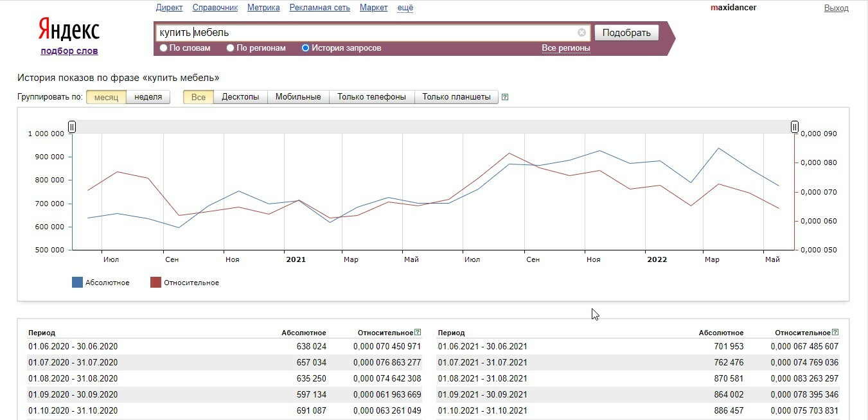The image size is (868, 420).
Task: Click the left table's Относительное help icon
Action: 418,333
